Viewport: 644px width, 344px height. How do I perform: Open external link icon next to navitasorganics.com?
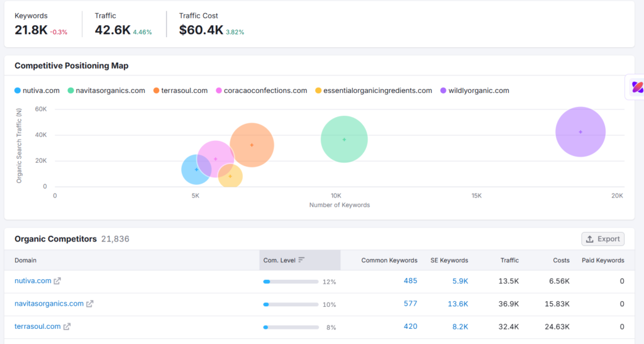(x=89, y=304)
